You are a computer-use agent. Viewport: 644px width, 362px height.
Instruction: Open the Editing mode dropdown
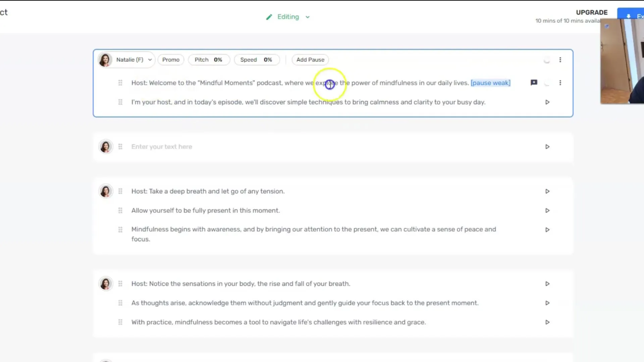pyautogui.click(x=288, y=17)
